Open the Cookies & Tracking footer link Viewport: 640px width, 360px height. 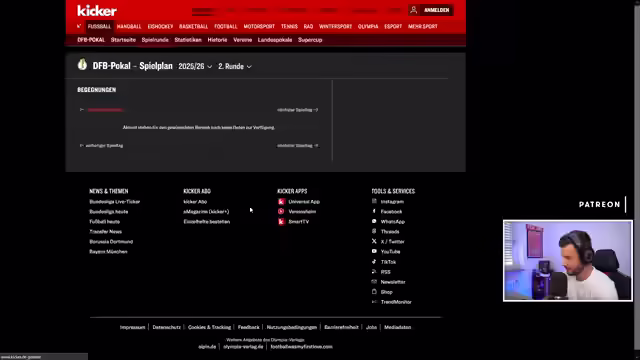[x=209, y=327]
